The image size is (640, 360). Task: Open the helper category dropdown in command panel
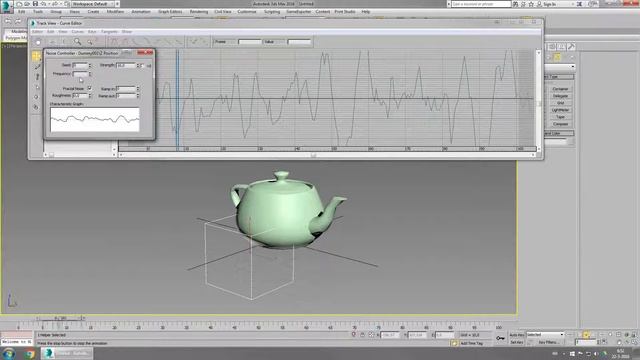pyautogui.click(x=560, y=67)
